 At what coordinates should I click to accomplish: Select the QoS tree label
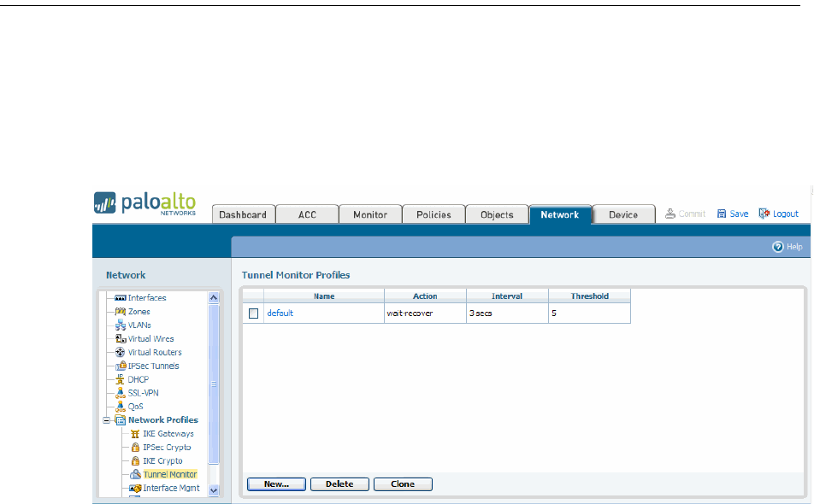coord(135,407)
